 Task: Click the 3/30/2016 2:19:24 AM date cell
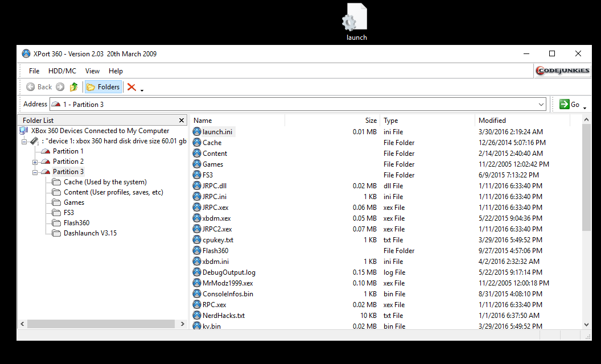[x=511, y=131]
